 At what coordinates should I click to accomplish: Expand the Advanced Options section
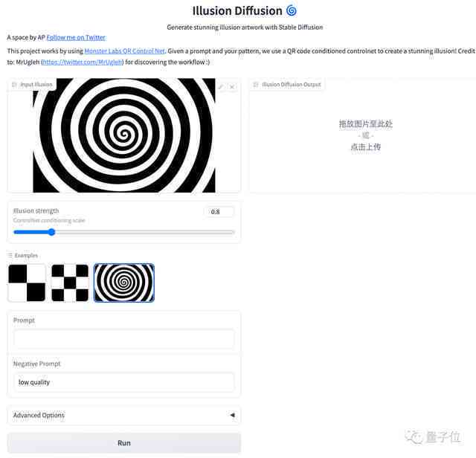[124, 415]
